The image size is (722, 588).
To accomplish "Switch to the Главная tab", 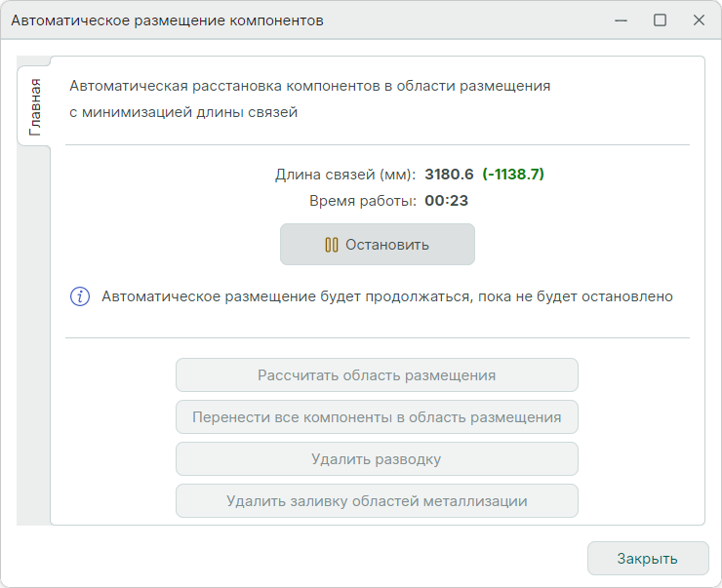I will click(x=35, y=105).
